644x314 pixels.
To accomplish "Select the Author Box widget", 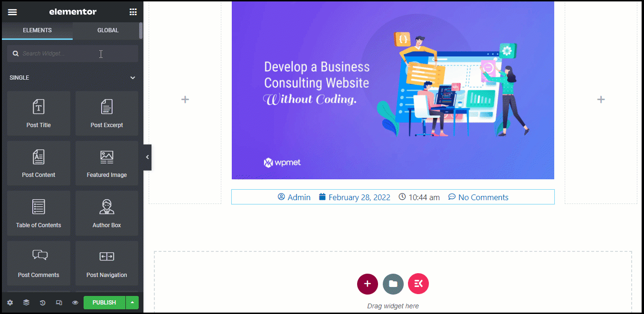I will [107, 213].
